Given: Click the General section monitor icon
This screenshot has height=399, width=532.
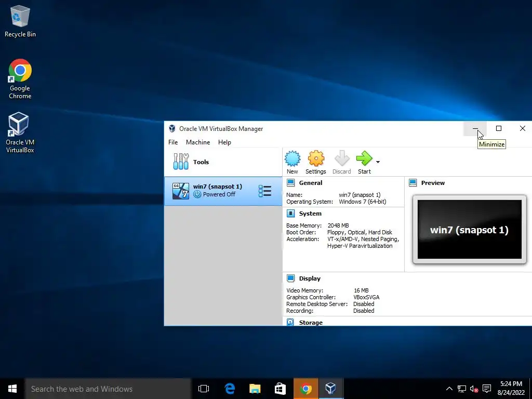Looking at the screenshot, I should point(291,183).
